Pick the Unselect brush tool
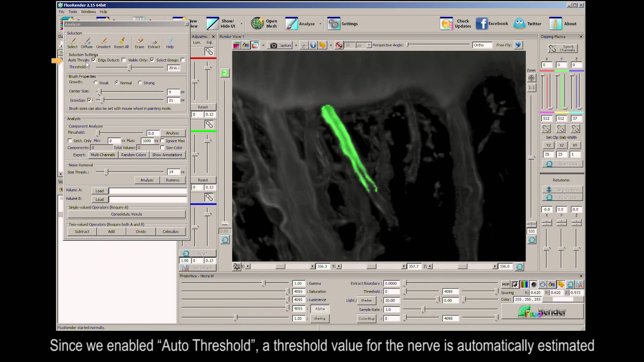The height and width of the screenshot is (362, 644). tap(103, 43)
